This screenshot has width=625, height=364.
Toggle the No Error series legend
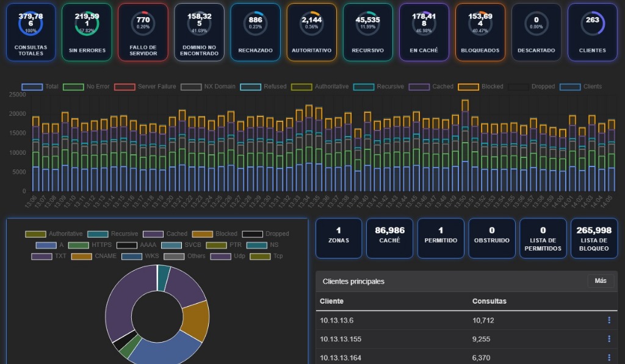(x=86, y=87)
